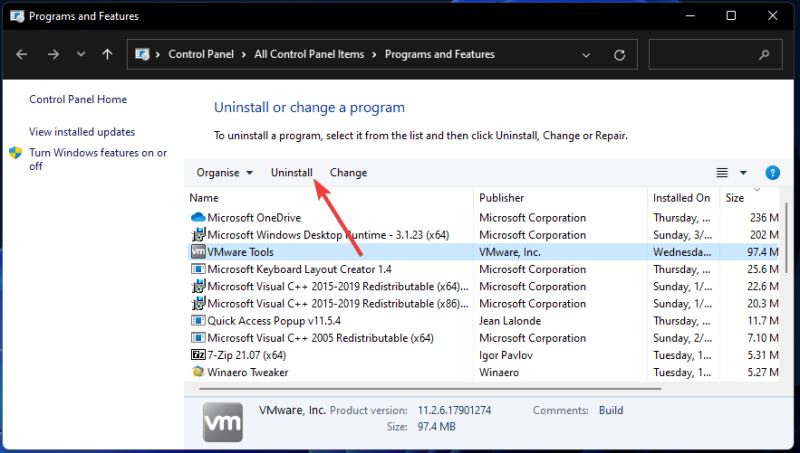Open recent locations chevron

pos(81,54)
